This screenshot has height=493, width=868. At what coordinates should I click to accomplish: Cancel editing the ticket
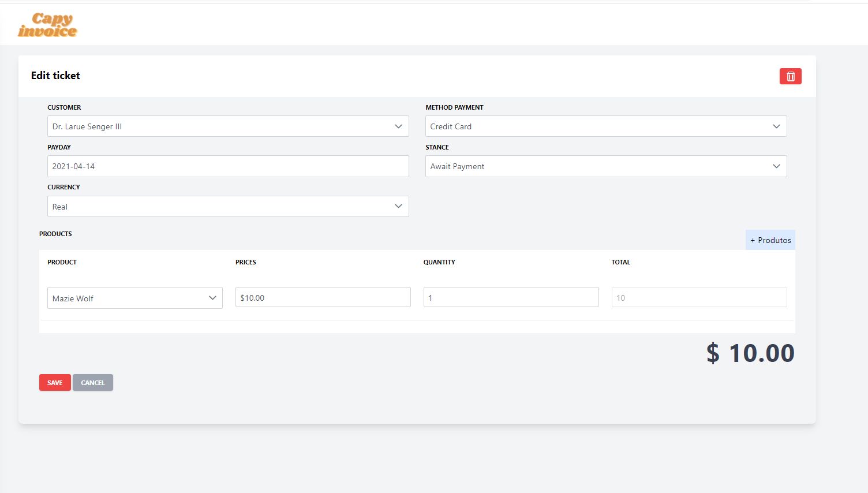coord(93,383)
